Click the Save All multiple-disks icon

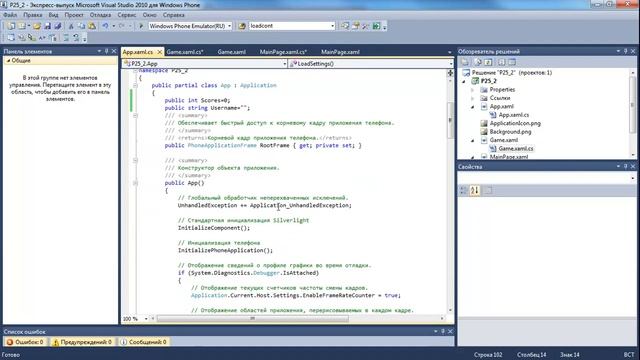pos(58,26)
